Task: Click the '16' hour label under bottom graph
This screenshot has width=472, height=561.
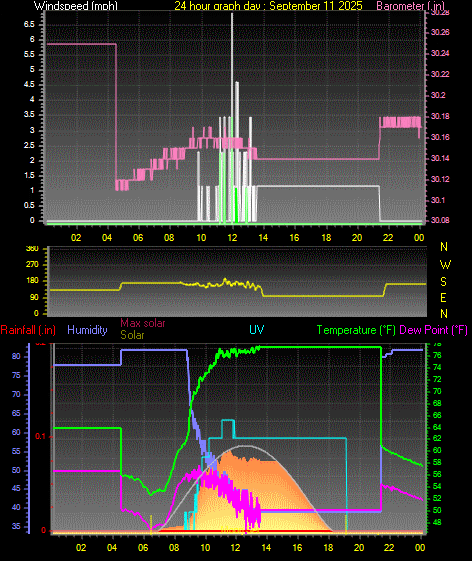Action: 297,547
